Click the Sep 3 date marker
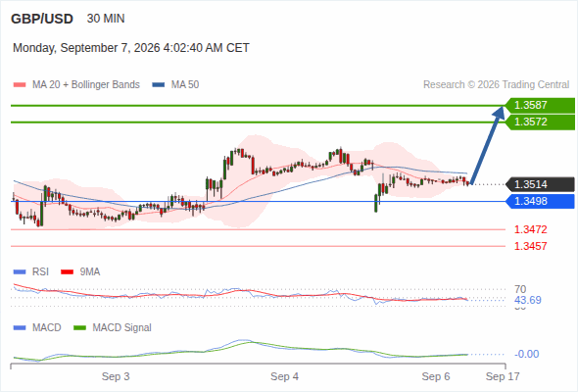Viewport: 578px width, 392px height. pos(116,376)
